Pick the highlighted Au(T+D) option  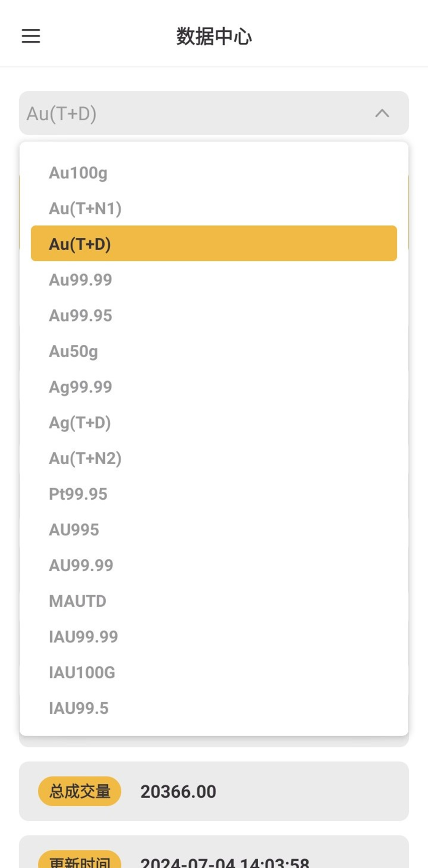click(213, 244)
